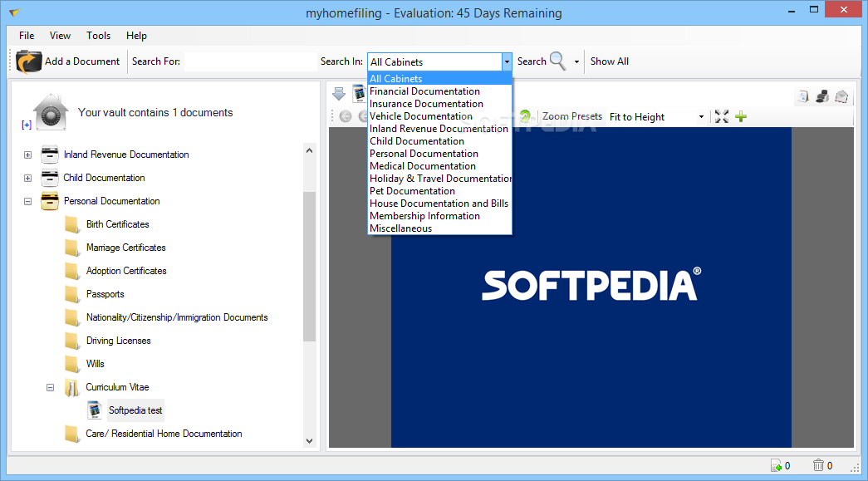Click the Passports folder icon
Screen dimensions: 868x481
click(x=72, y=294)
